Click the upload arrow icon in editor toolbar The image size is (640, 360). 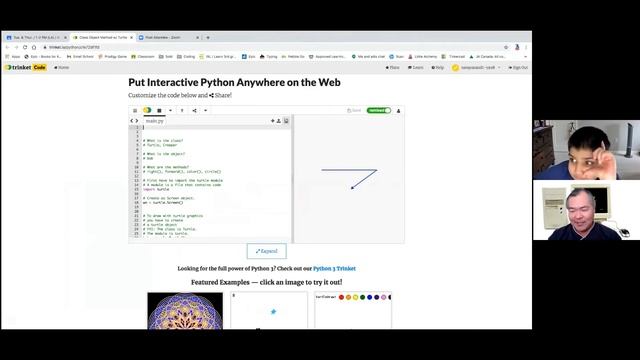click(x=182, y=111)
